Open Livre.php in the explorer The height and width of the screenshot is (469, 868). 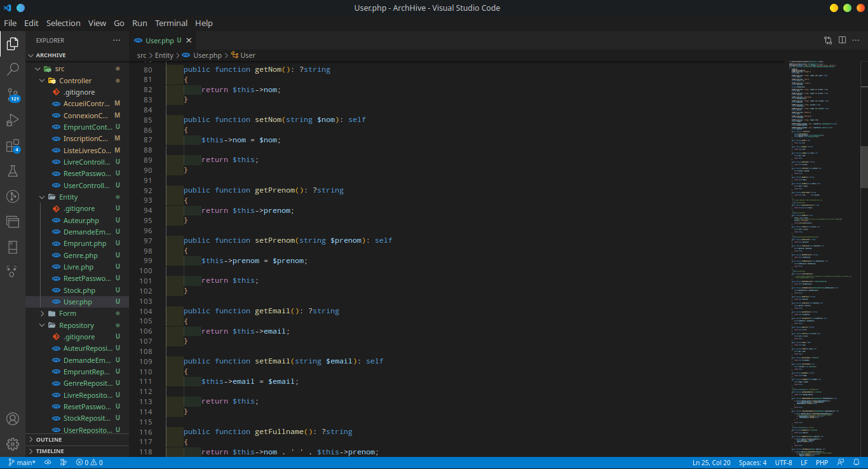click(78, 267)
